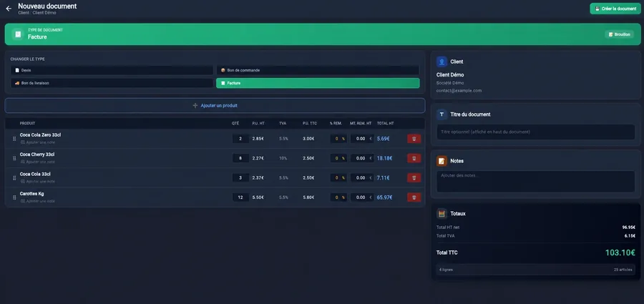Grab the drag handle for Carottes Kg

14,197
